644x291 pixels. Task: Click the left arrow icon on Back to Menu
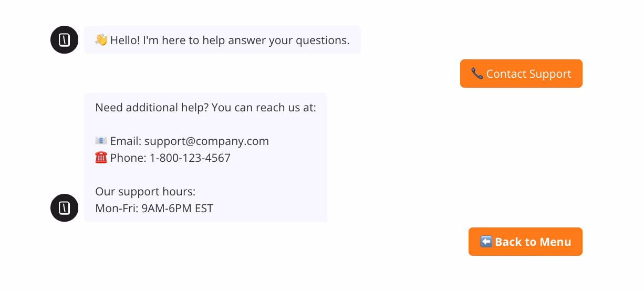click(x=486, y=242)
